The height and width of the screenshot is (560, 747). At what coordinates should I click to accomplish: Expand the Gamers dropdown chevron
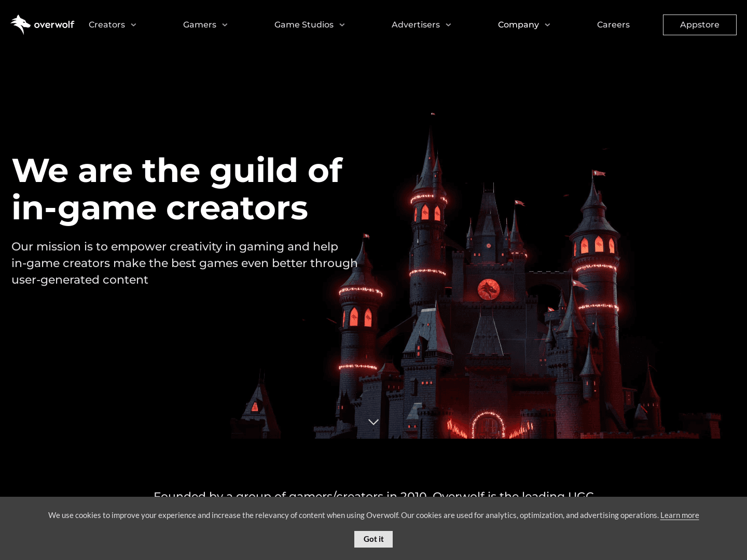[225, 25]
